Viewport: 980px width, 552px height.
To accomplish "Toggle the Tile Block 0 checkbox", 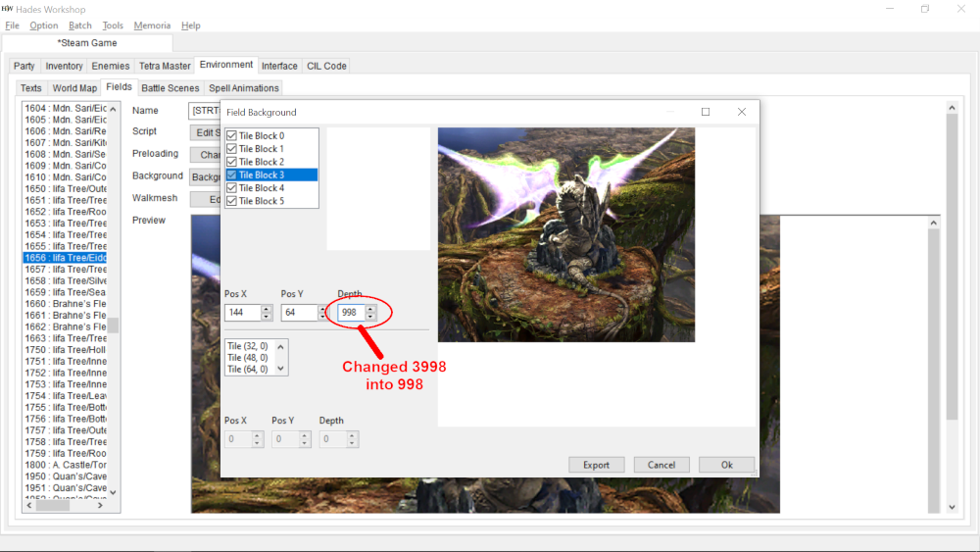I will click(232, 135).
